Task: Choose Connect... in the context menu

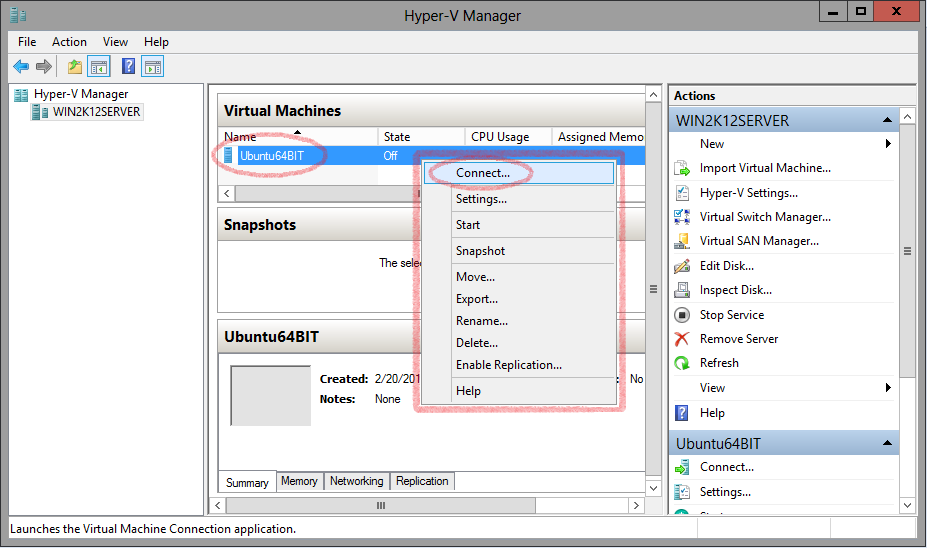Action: point(519,173)
